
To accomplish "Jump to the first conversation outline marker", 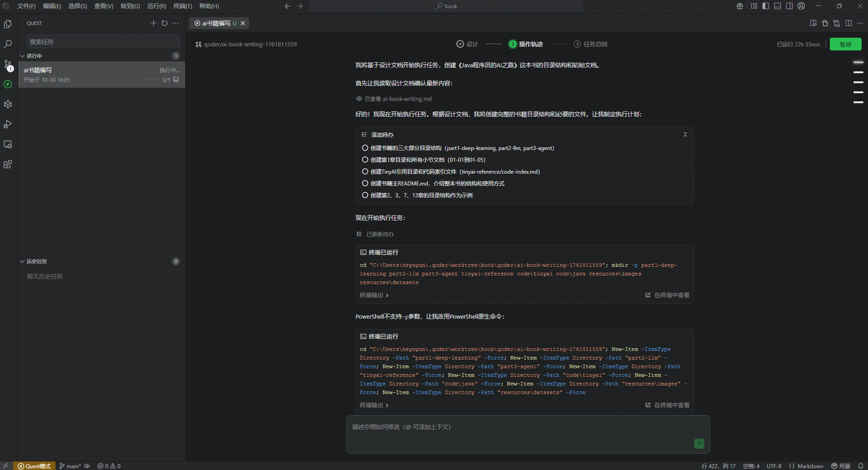I will pyautogui.click(x=858, y=62).
